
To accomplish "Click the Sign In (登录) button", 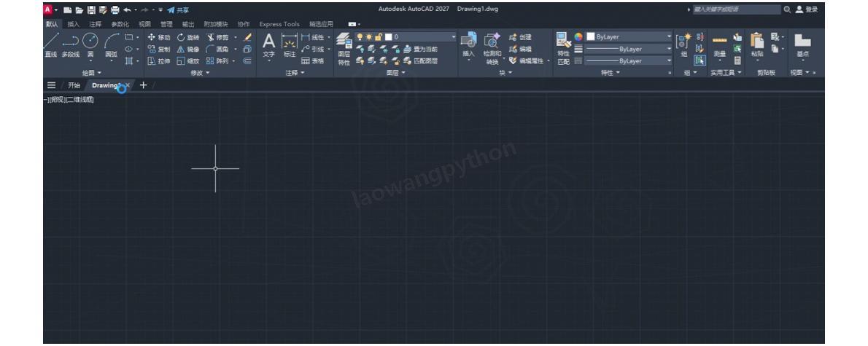I will coord(807,9).
